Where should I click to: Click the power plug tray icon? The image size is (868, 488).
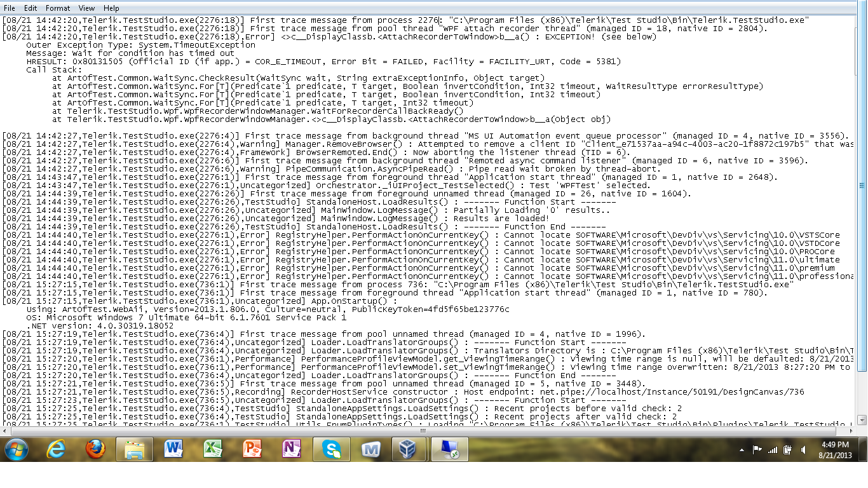point(788,450)
